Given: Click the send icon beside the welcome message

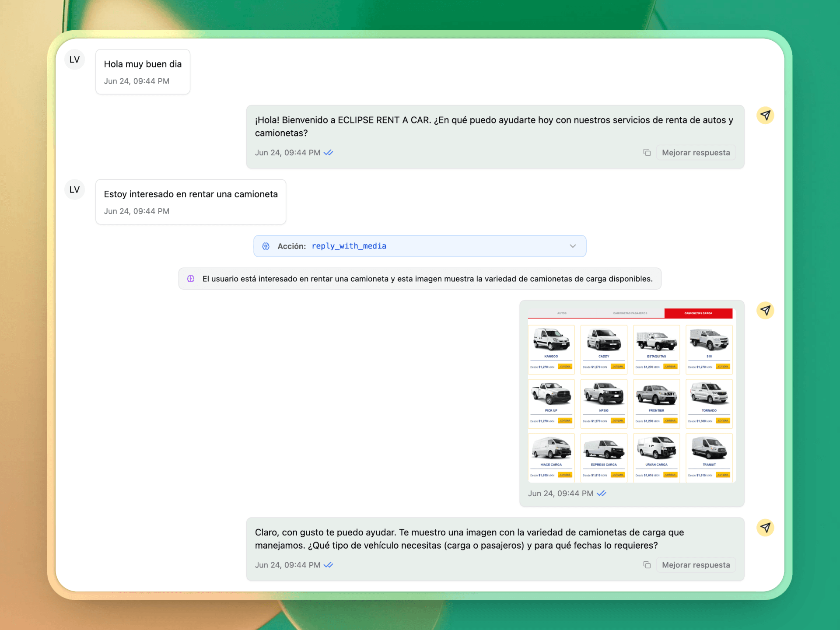Looking at the screenshot, I should pos(766,115).
